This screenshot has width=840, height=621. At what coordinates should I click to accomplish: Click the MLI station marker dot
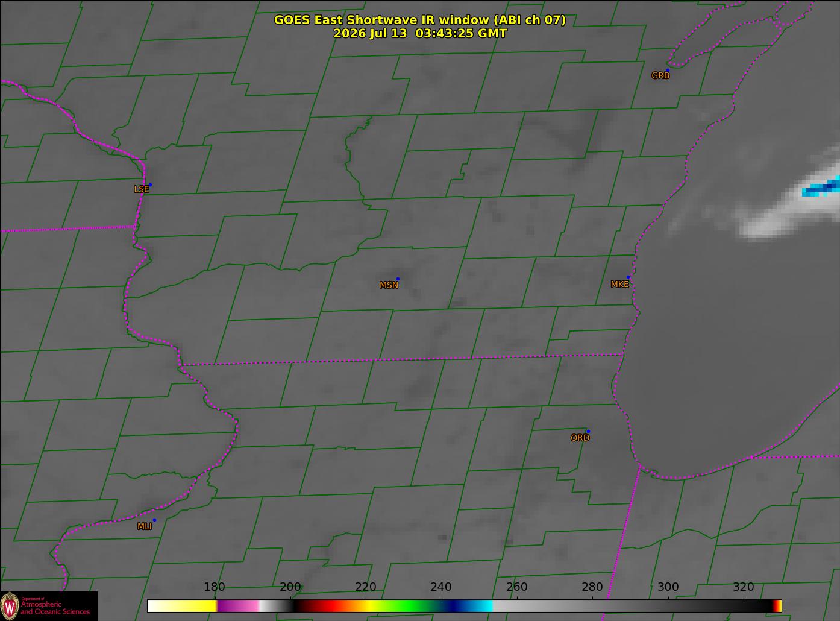154,520
